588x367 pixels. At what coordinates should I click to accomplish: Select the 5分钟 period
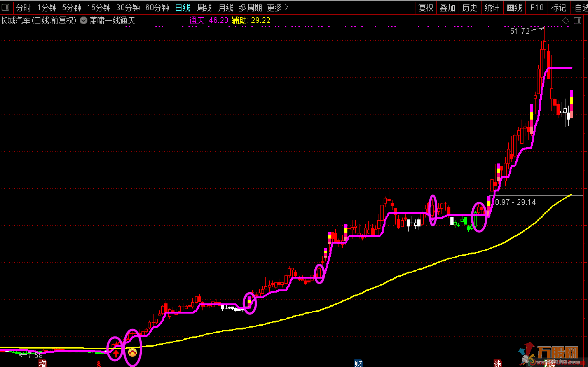[x=72, y=8]
